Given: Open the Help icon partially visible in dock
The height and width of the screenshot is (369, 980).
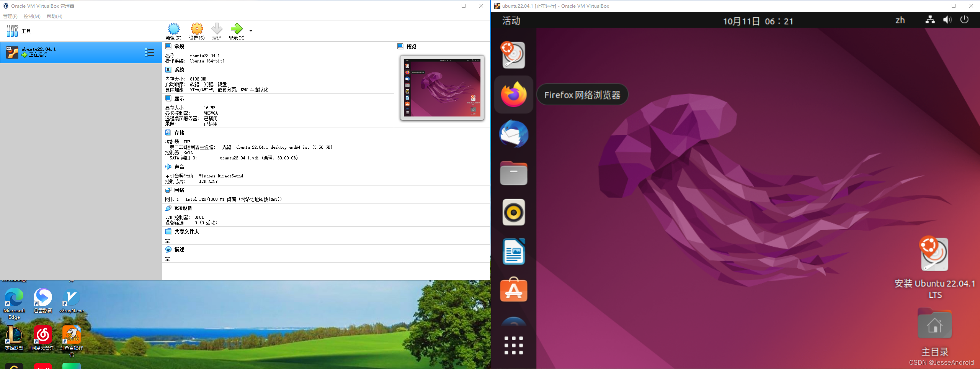Looking at the screenshot, I should pyautogui.click(x=513, y=321).
